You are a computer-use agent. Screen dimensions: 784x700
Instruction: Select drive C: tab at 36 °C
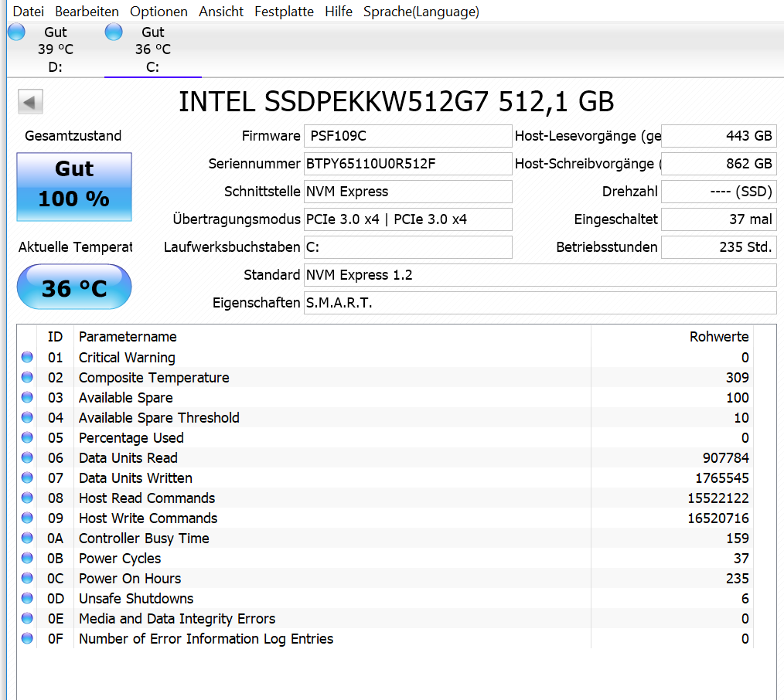[153, 49]
